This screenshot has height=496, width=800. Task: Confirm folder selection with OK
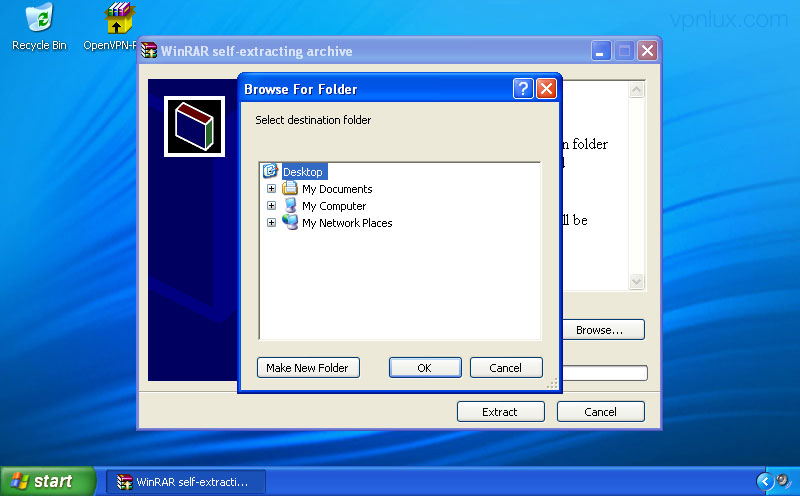click(425, 367)
